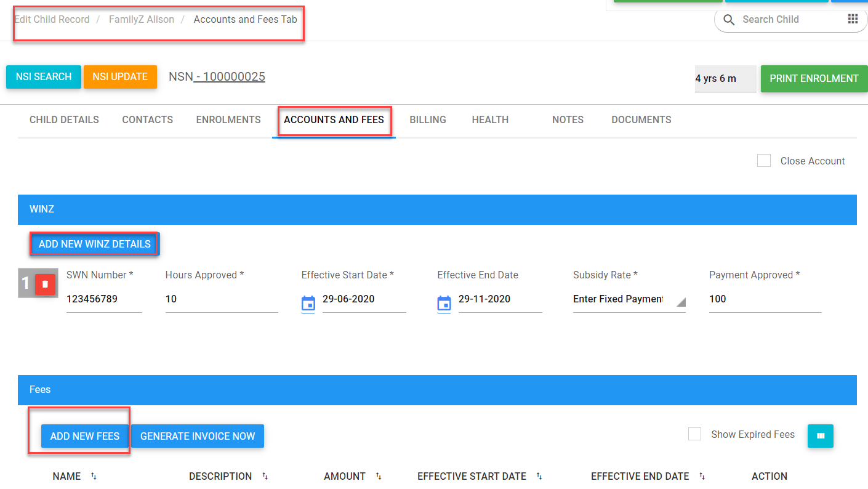868x489 pixels.
Task: Select the SWN Number input field
Action: (x=104, y=299)
